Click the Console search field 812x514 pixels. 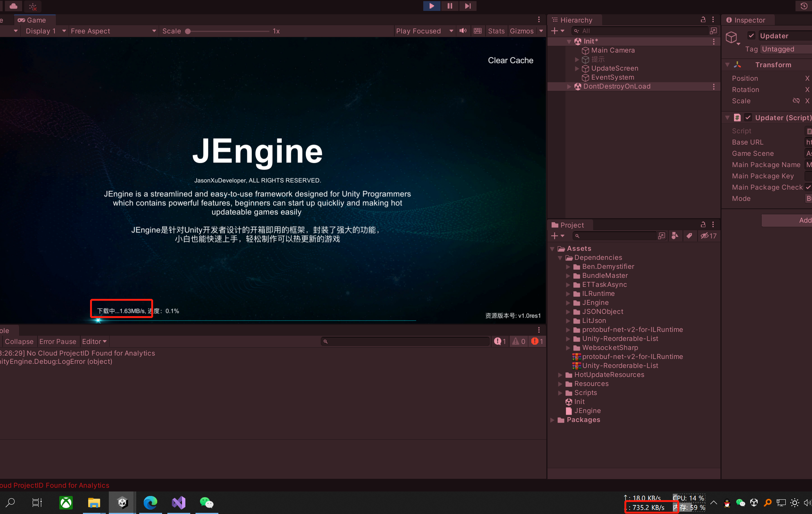405,341
